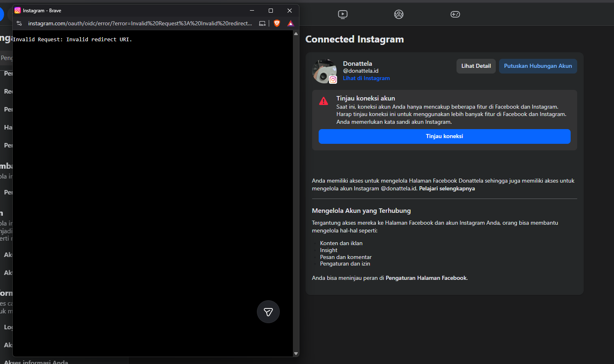Open Pengaturan Halaman Facebook link
Image resolution: width=614 pixels, height=364 pixels.
click(426, 278)
